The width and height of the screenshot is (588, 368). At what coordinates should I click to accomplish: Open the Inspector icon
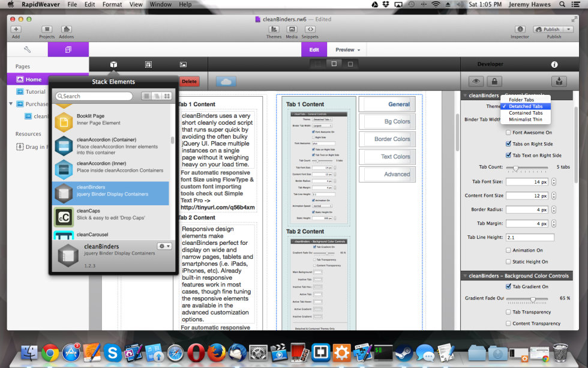tap(520, 29)
